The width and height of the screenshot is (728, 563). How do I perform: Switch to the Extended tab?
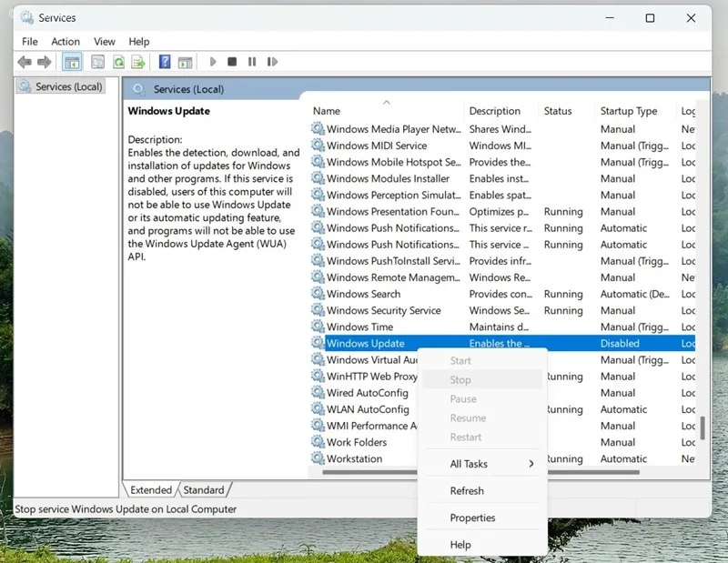151,489
